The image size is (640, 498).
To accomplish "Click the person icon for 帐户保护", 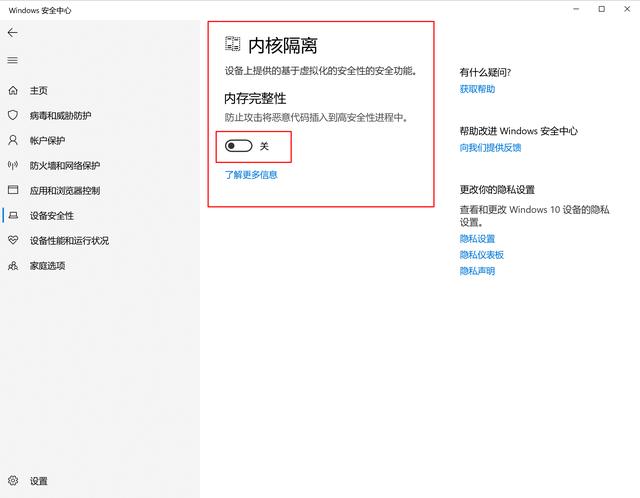I will (x=13, y=140).
